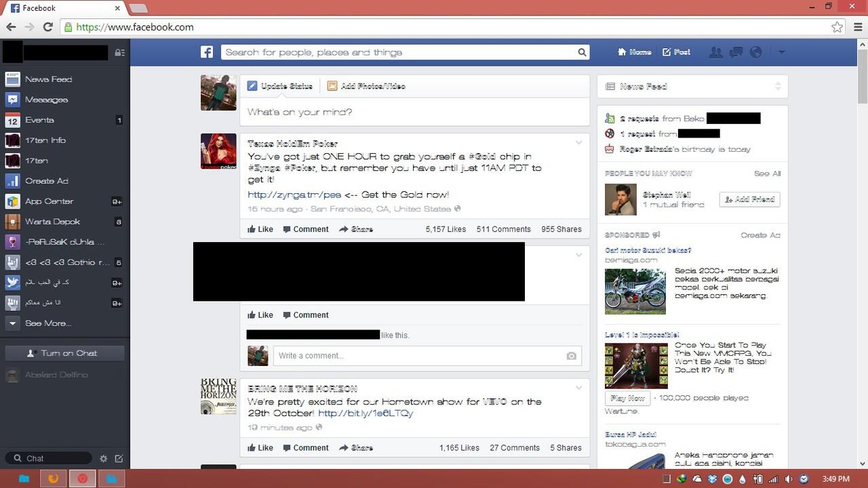Viewport: 868px width, 488px height.
Task: Like the Bring Me The Horizon post
Action: (260, 447)
